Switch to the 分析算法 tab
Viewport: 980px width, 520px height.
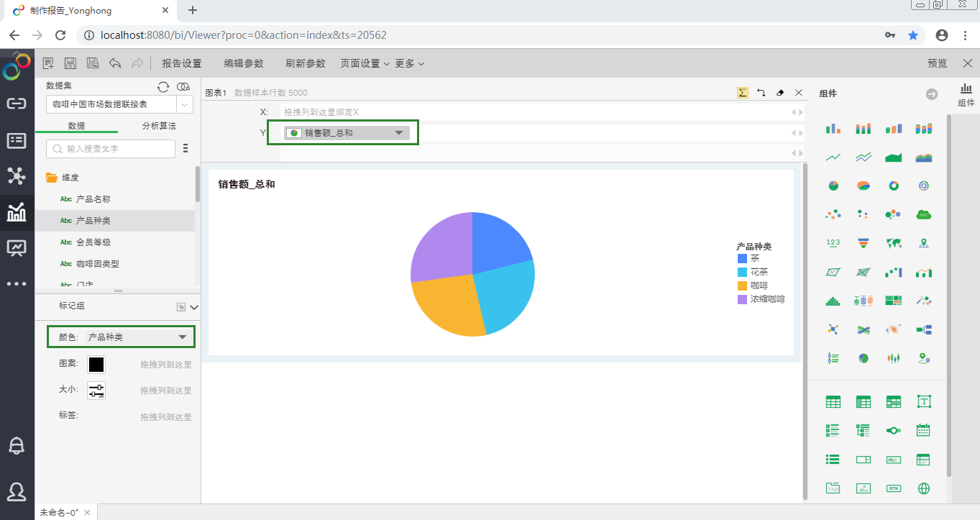click(159, 126)
